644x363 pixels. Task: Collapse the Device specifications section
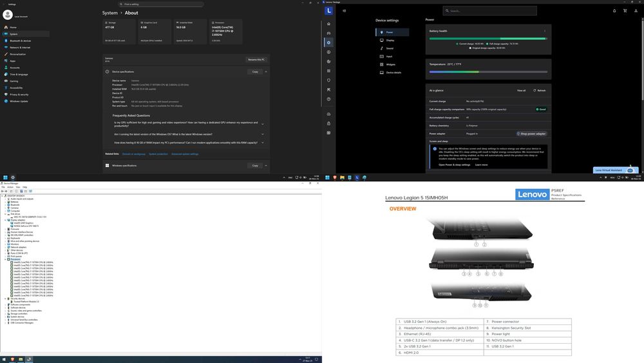[x=266, y=72]
